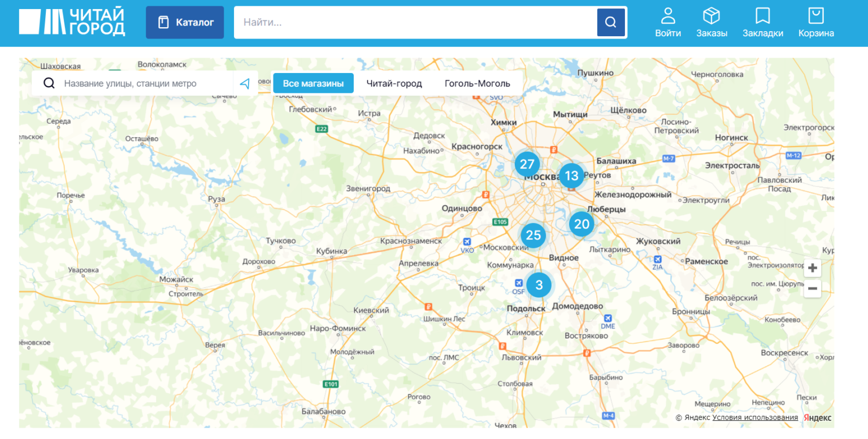This screenshot has height=439, width=868.
Task: Open the cluster marker with 3 stores
Action: pos(539,285)
